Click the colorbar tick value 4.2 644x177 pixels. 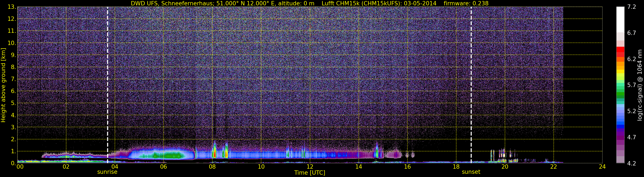tap(632, 163)
